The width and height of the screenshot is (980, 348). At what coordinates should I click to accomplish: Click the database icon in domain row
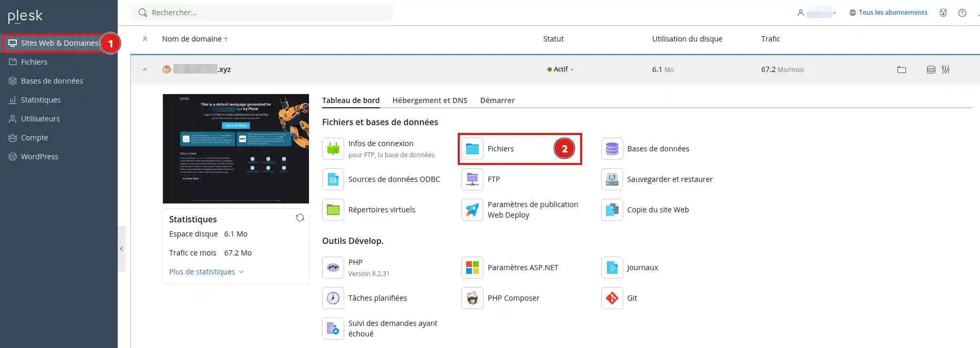pyautogui.click(x=931, y=69)
